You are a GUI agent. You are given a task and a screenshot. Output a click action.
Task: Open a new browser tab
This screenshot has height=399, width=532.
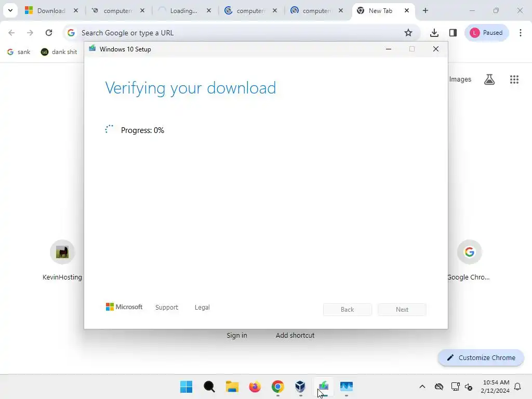click(x=425, y=10)
